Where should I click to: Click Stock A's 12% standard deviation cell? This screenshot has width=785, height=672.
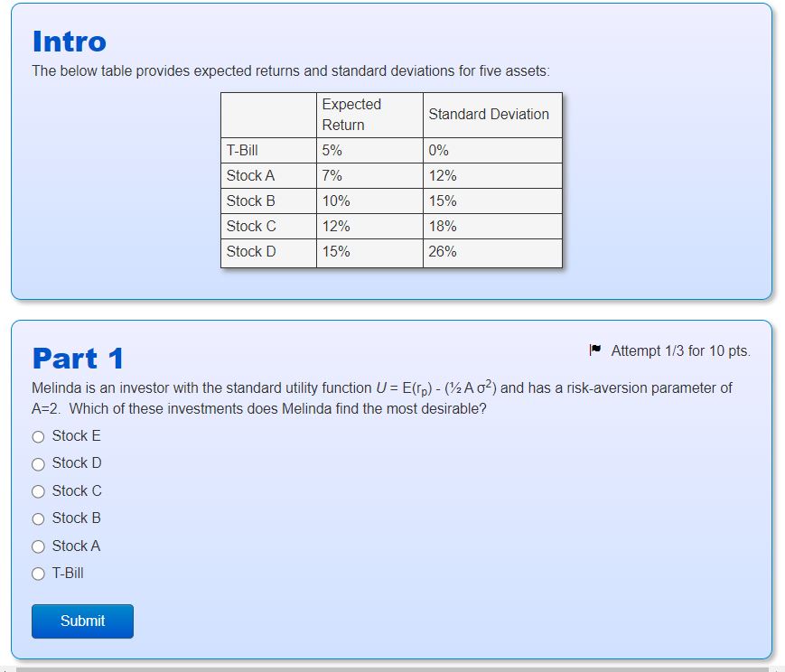coord(492,176)
